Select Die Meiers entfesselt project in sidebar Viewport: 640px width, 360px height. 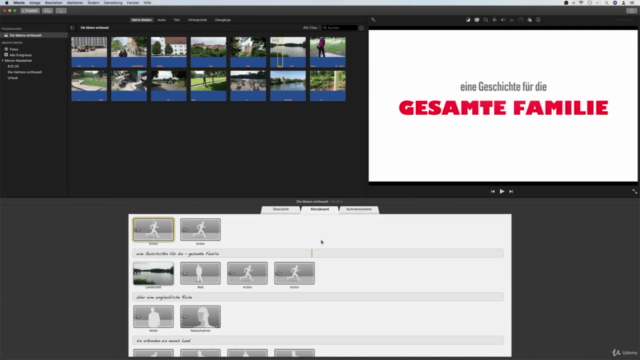34,35
